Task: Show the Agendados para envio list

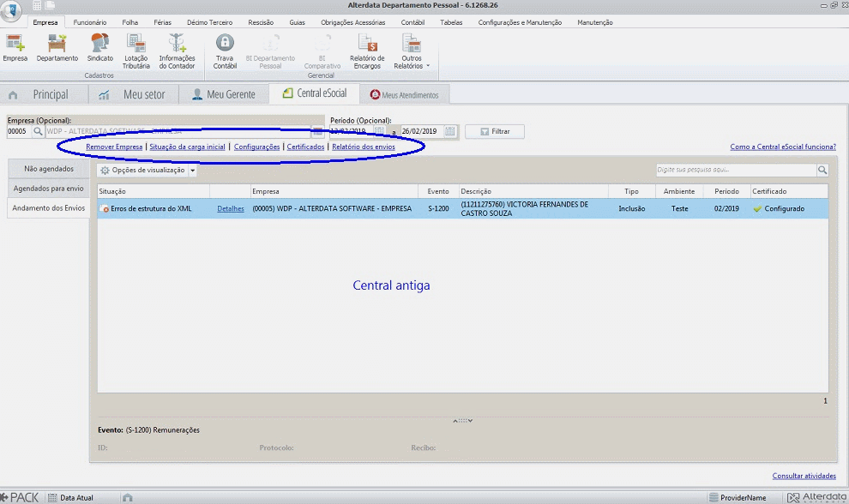Action: [x=49, y=189]
